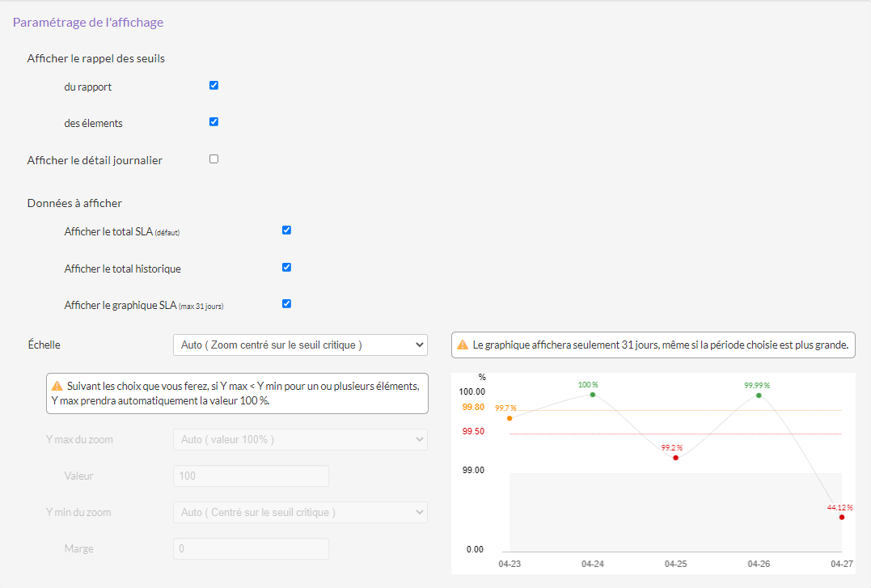This screenshot has width=871, height=588.
Task: Toggle 'Afficher le total SLA' checkbox
Action: coord(286,230)
